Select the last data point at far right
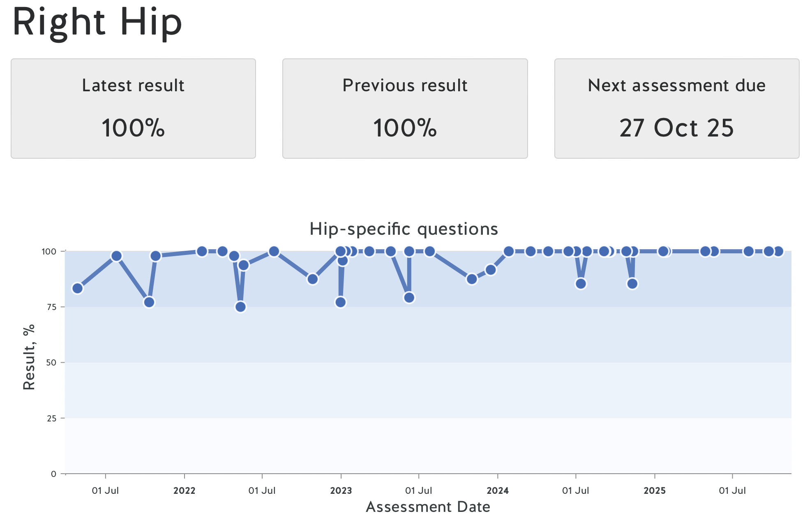The height and width of the screenshot is (523, 812). pyautogui.click(x=778, y=251)
